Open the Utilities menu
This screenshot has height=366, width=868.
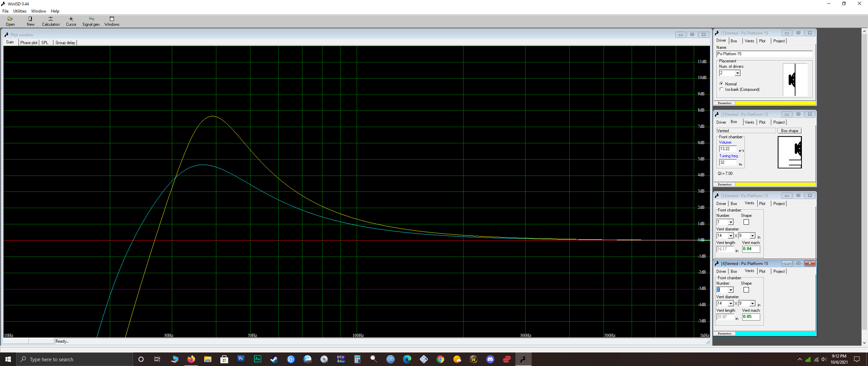click(x=20, y=11)
